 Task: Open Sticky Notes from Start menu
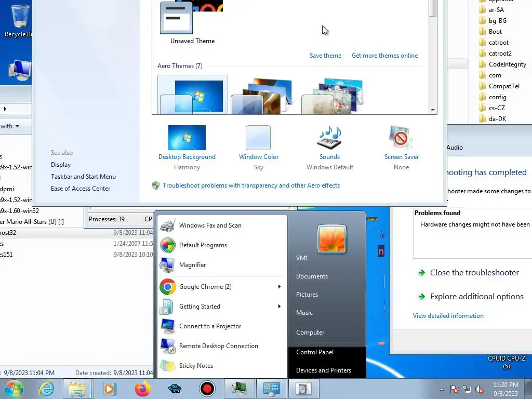pyautogui.click(x=222, y=365)
